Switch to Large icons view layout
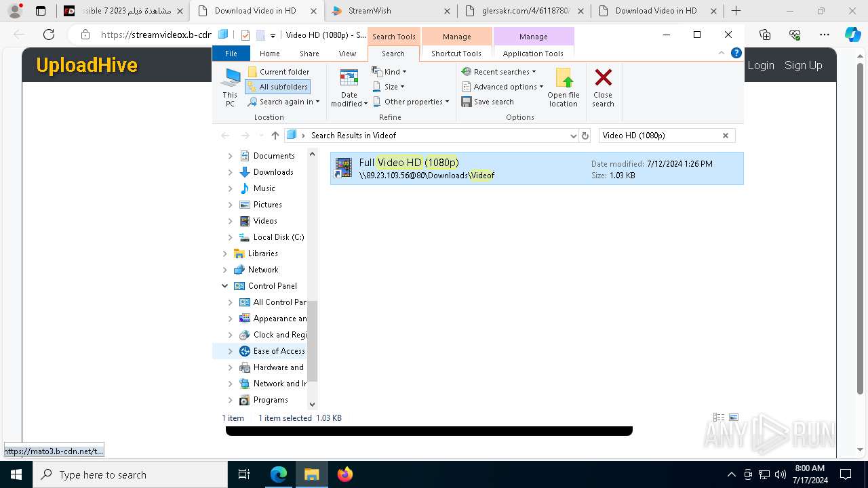Screen dimensions: 868x488 tap(733, 418)
